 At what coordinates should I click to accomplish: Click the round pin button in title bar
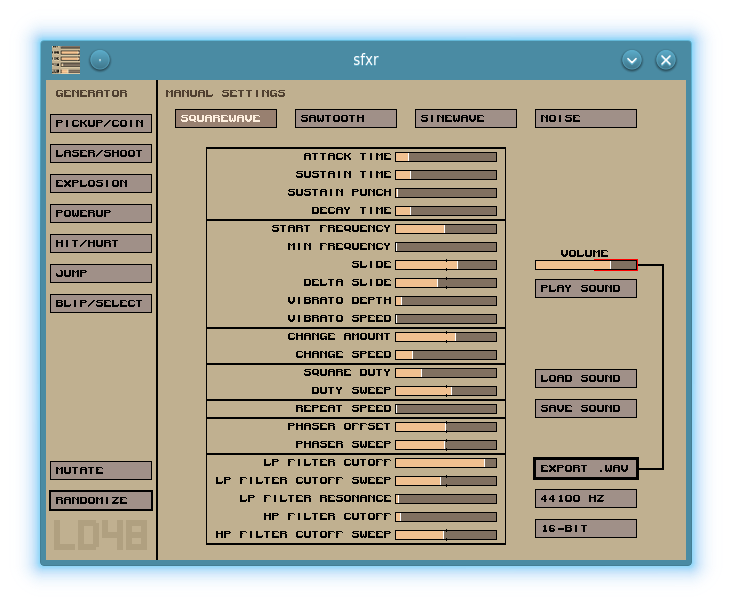tap(100, 60)
